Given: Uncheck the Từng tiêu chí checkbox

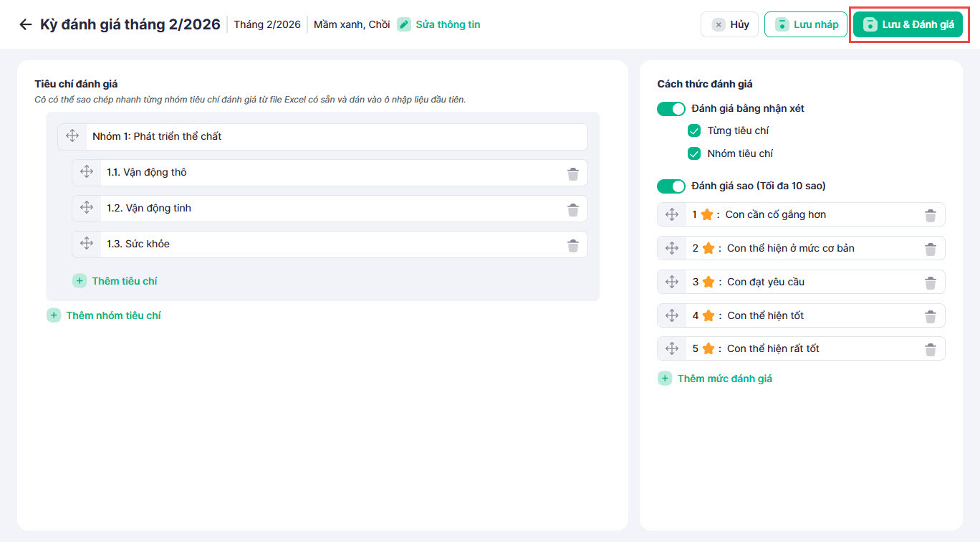Looking at the screenshot, I should [693, 131].
